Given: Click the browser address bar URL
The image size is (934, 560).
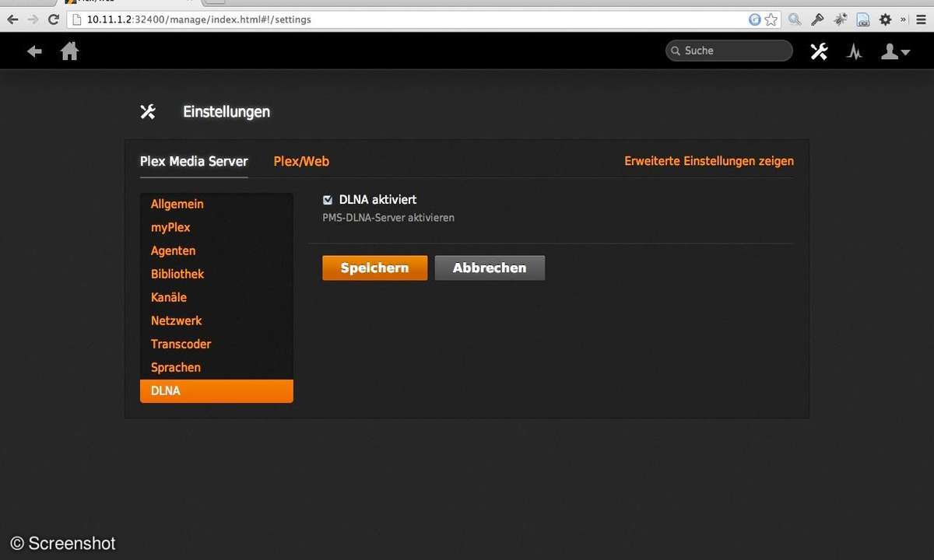Looking at the screenshot, I should tap(198, 19).
